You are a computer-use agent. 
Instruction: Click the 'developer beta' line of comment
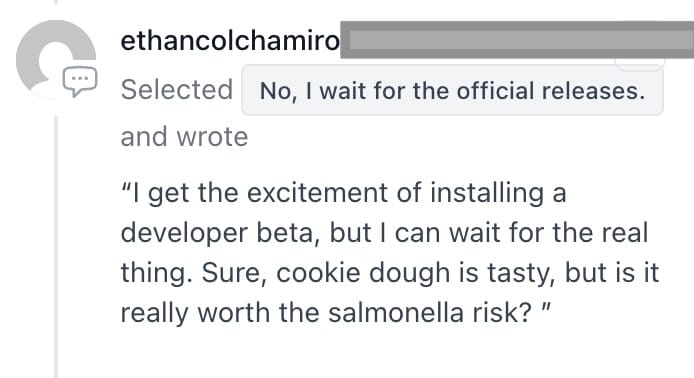pyautogui.click(x=384, y=233)
